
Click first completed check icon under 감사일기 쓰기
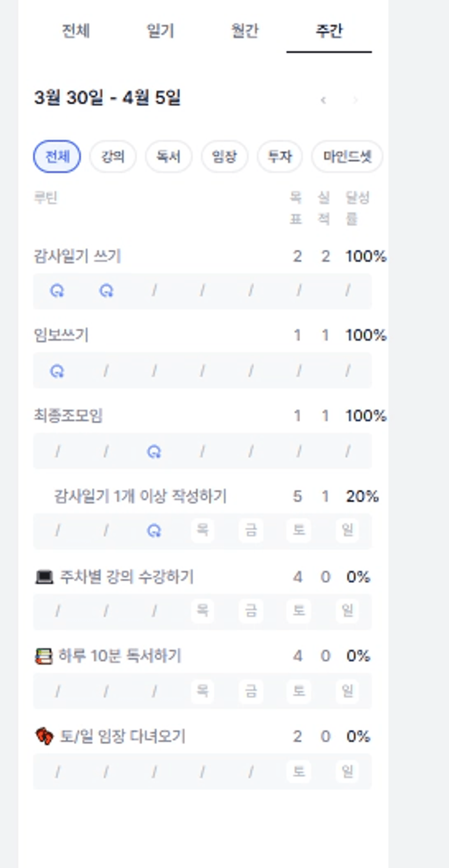[x=57, y=291]
